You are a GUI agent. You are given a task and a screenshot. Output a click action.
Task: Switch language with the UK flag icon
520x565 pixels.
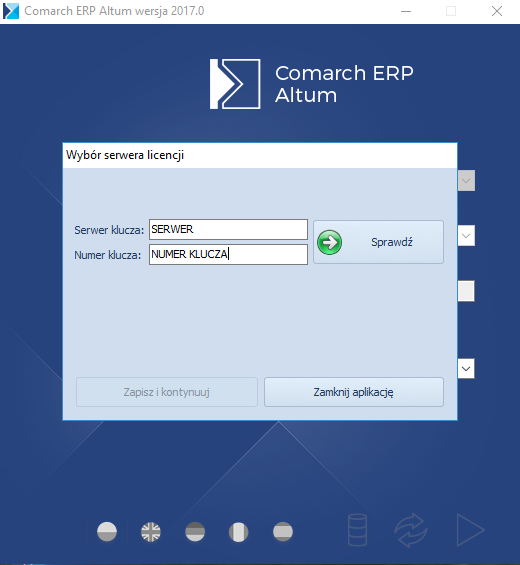[151, 532]
